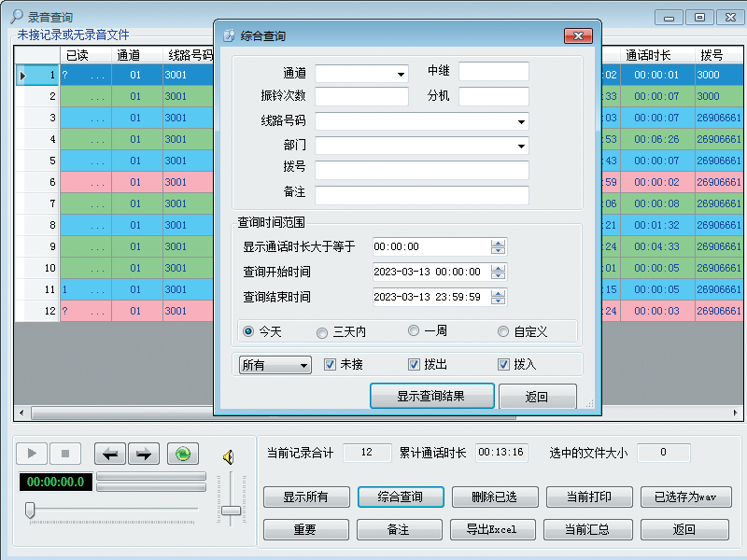Click the 备注 button in main window
The image size is (747, 560).
point(400,529)
